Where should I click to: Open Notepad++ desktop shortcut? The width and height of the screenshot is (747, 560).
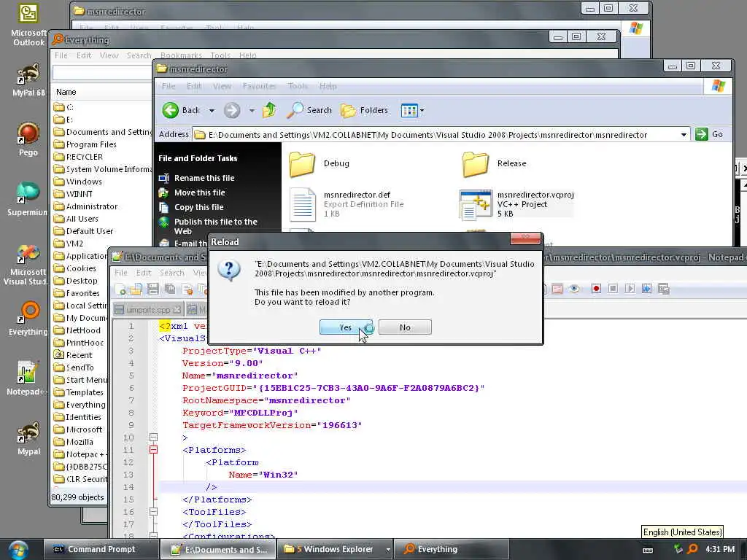coord(27,378)
